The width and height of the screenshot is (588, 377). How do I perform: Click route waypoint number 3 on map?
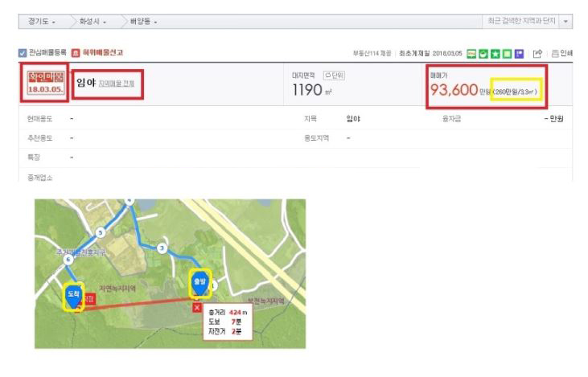(162, 248)
